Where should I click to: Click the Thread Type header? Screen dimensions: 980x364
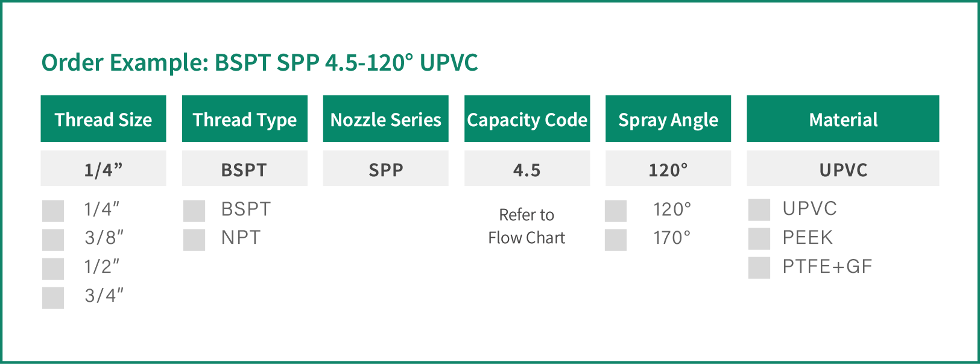coord(245,119)
